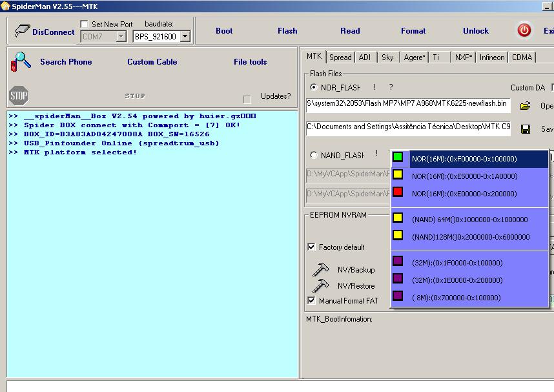Select purple swatch (8M) 0x700000-0x100000
554x392 pixels.
[x=398, y=296]
